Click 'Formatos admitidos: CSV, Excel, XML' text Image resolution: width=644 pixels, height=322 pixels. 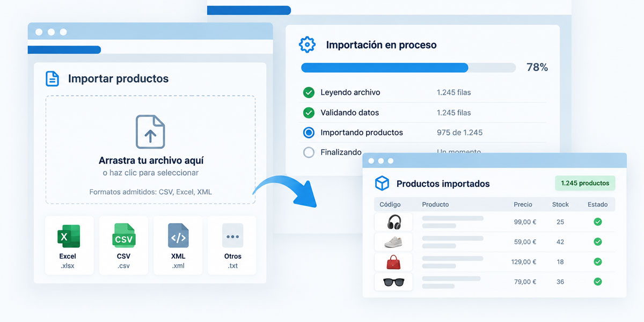pyautogui.click(x=151, y=192)
